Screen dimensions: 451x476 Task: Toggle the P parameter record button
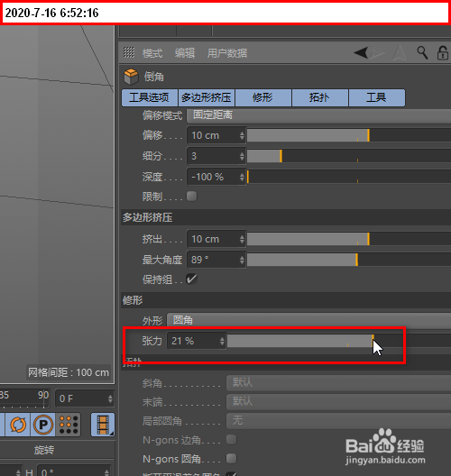pyautogui.click(x=43, y=425)
